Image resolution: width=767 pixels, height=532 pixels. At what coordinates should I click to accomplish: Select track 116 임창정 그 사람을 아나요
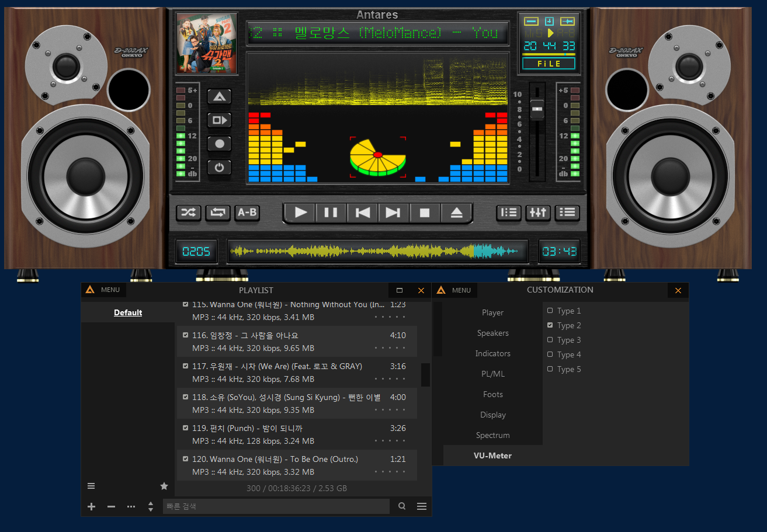pos(297,342)
